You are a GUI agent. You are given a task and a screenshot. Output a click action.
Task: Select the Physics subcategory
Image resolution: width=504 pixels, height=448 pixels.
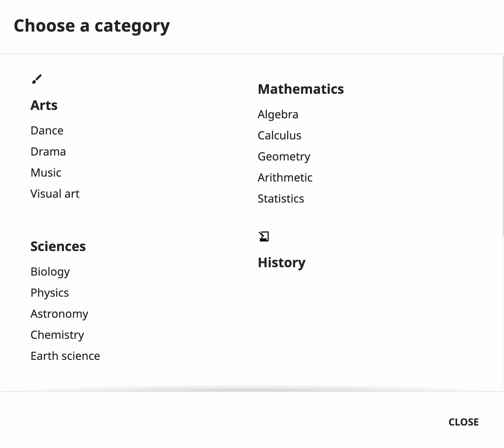(50, 293)
